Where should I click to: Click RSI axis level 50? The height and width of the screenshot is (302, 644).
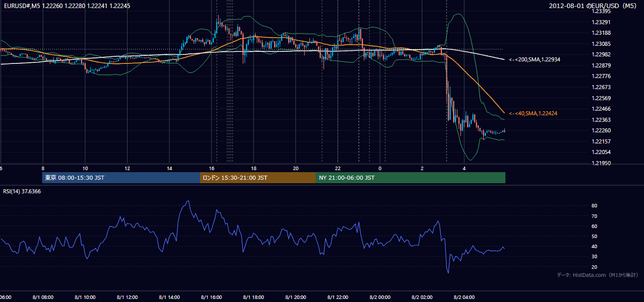pos(594,236)
